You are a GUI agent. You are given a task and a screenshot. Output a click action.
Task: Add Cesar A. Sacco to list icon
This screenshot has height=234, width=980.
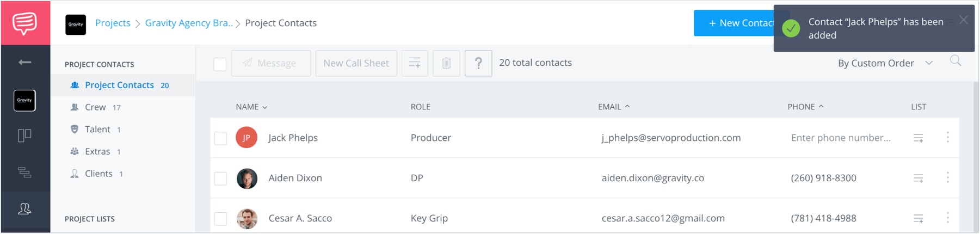coord(919,219)
